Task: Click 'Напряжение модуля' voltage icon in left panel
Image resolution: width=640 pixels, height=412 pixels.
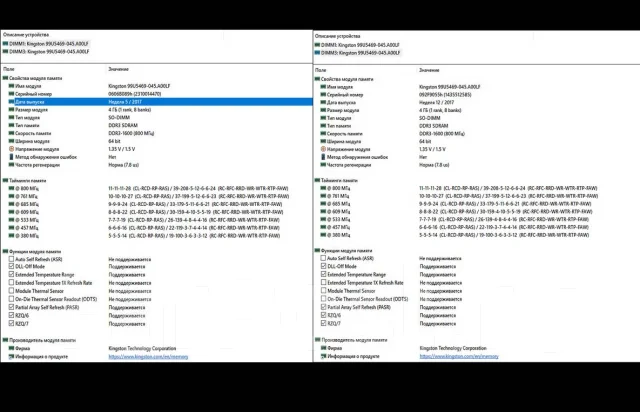Action: point(11,149)
